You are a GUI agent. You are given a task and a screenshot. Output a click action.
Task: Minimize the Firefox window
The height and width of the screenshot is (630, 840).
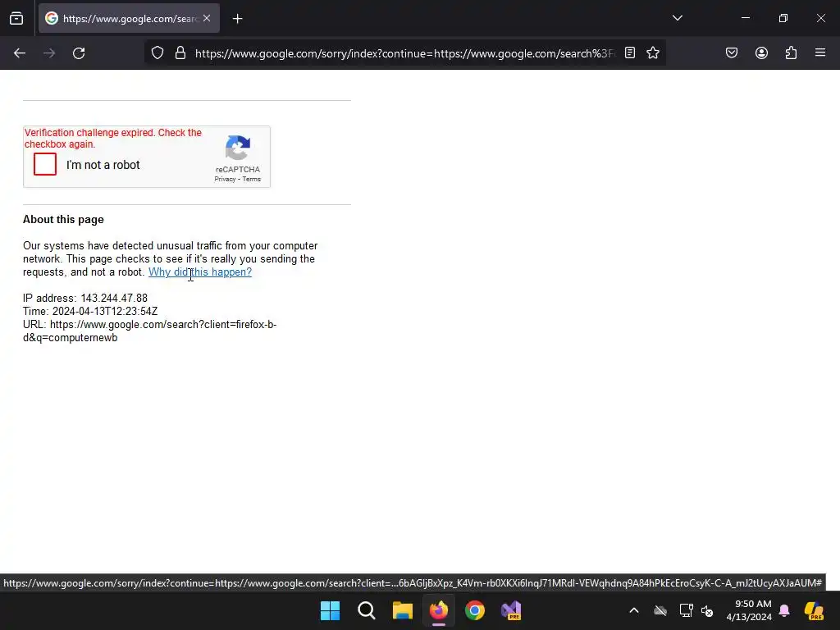coord(745,18)
